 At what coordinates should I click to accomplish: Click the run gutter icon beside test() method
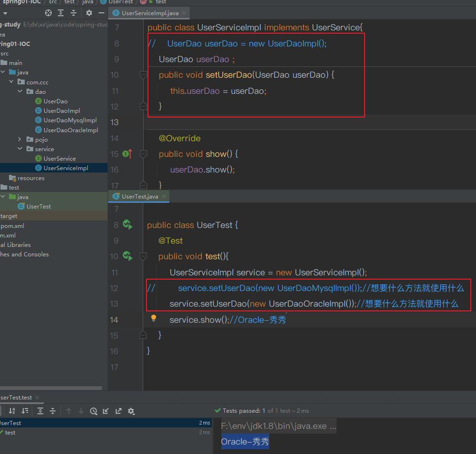pos(128,256)
